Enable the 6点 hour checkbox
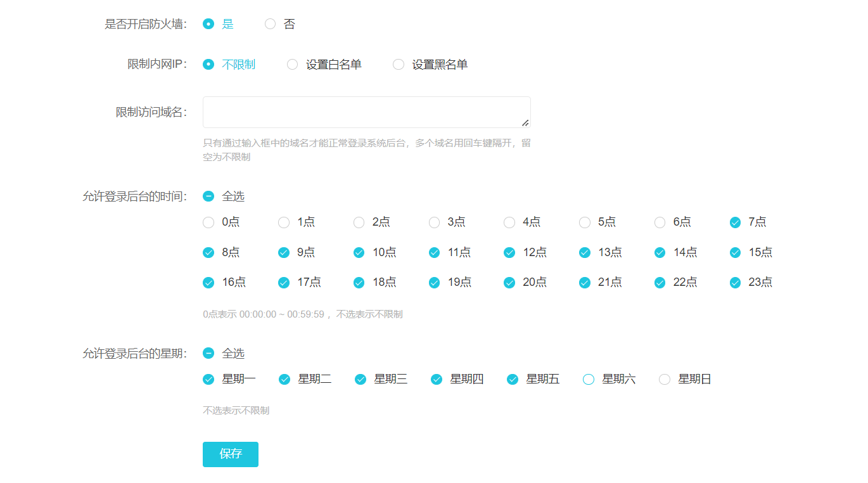The width and height of the screenshot is (868, 483). point(660,222)
